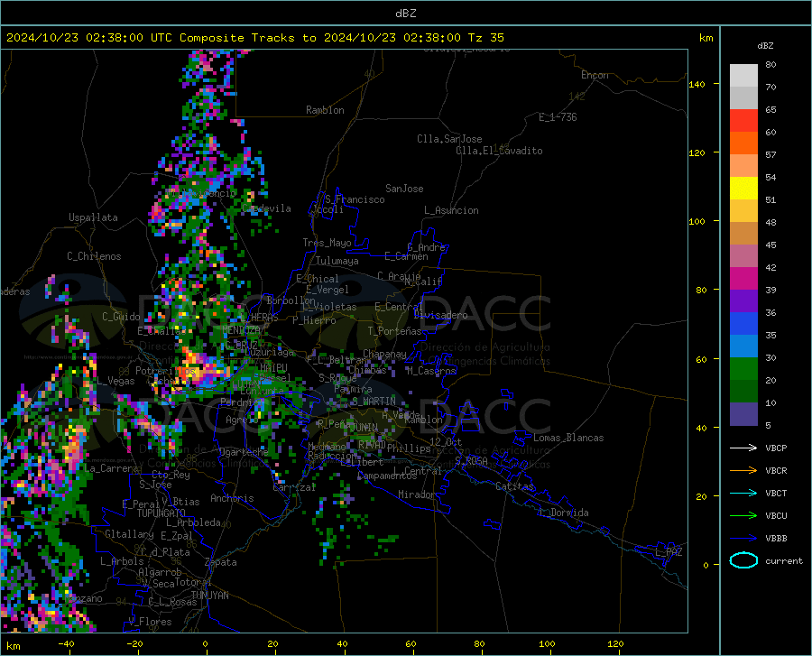Click the Clla.El_Cavadito label
The image size is (812, 656).
499,151
